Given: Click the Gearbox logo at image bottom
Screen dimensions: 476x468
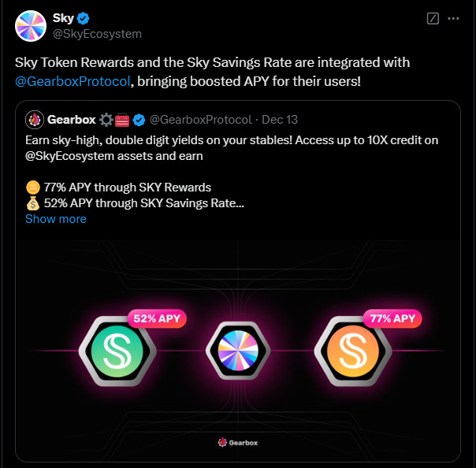Looking at the screenshot, I should pos(238,443).
